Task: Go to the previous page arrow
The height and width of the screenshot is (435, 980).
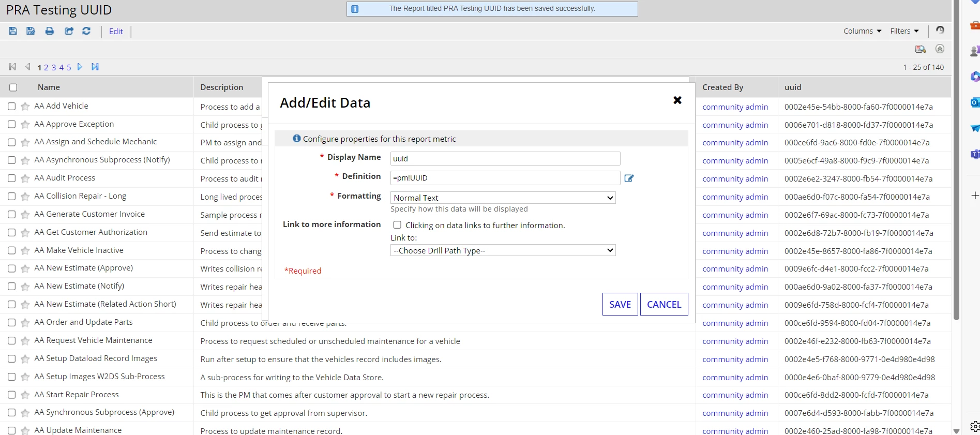Action: pyautogui.click(x=27, y=67)
